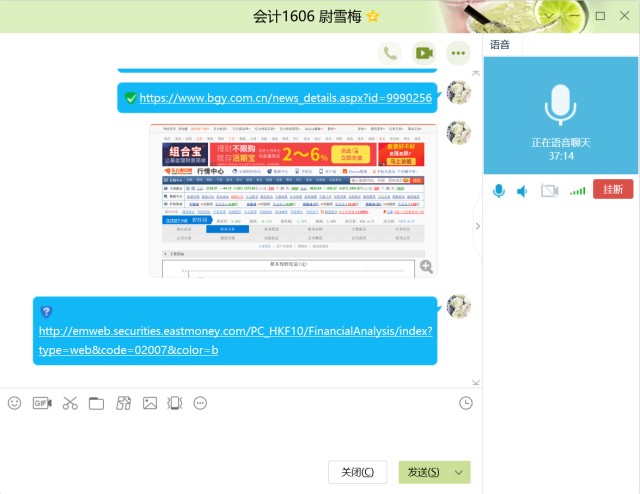This screenshot has height=494, width=640.
Task: Open the bgy.com.cn news link
Action: [286, 98]
